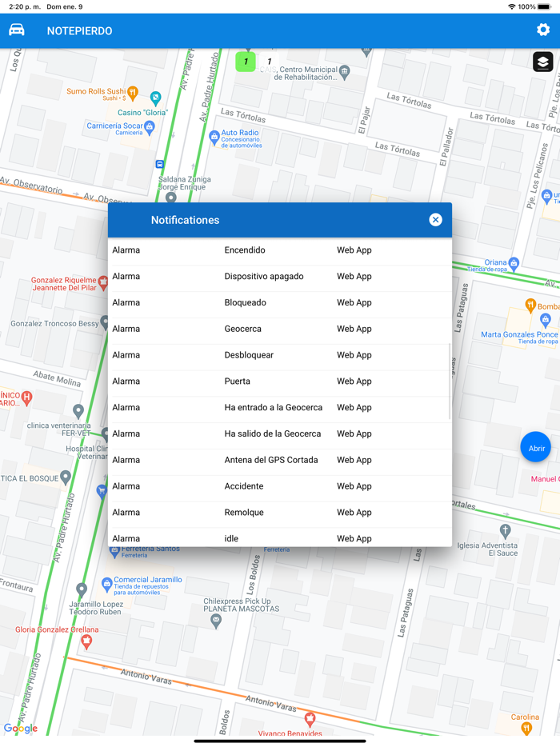
Task: Select the Centro Municipal de Rehabilitación pin
Action: (345, 72)
